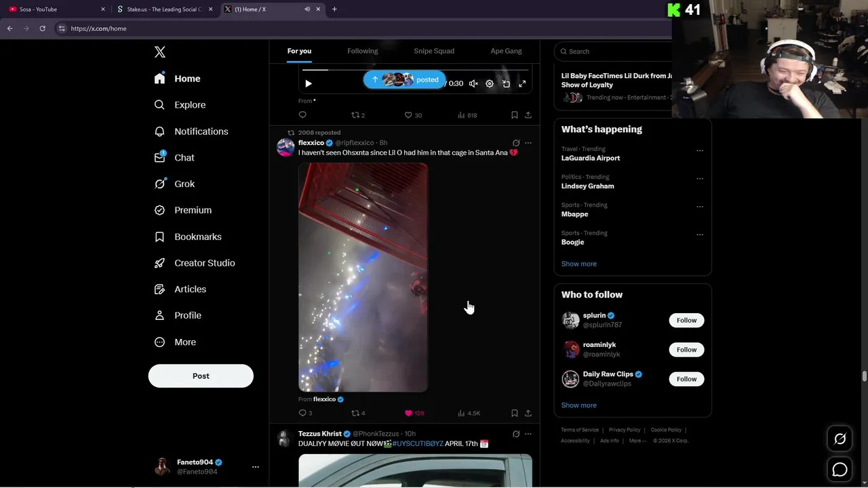
Task: Open Explore in the sidebar
Action: (x=180, y=105)
